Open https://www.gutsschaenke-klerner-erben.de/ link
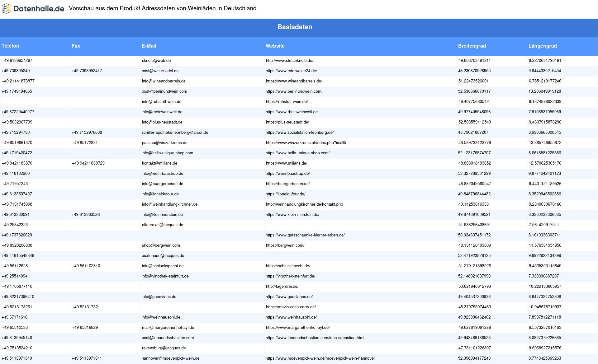This screenshot has width=598, height=364. [305, 235]
